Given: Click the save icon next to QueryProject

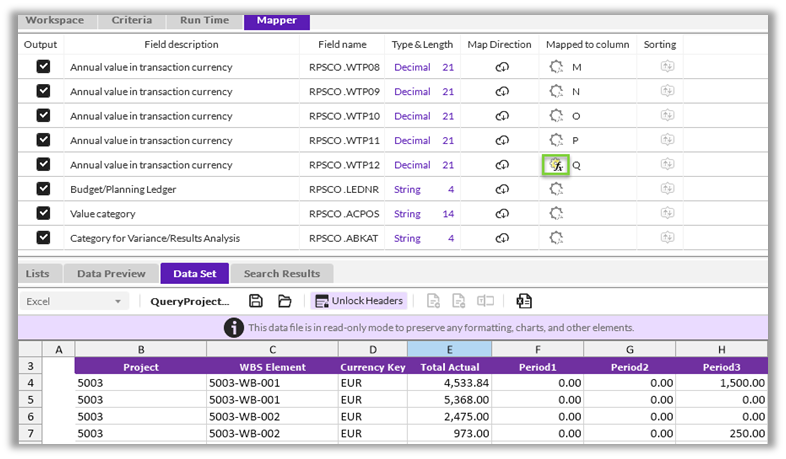Looking at the screenshot, I should point(256,301).
